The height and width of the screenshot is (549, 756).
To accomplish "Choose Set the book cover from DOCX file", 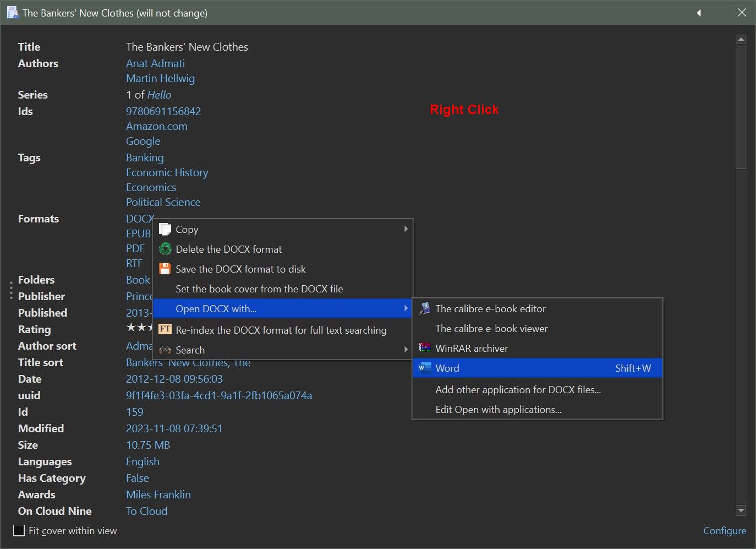I will 259,289.
